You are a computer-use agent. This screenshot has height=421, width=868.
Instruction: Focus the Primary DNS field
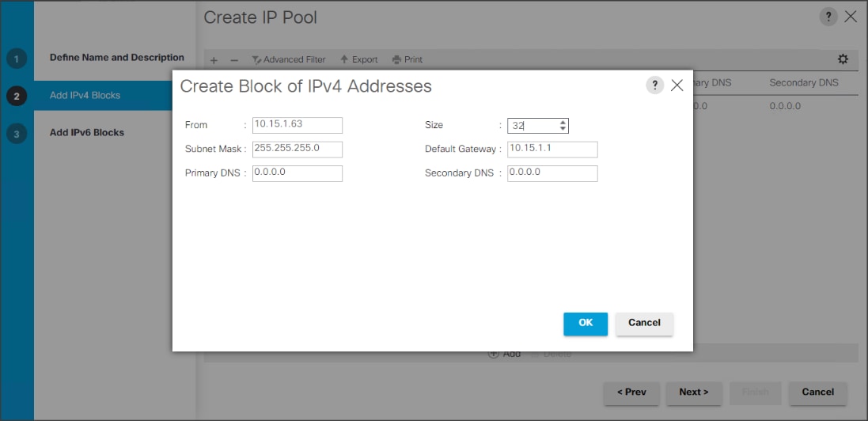coord(298,173)
